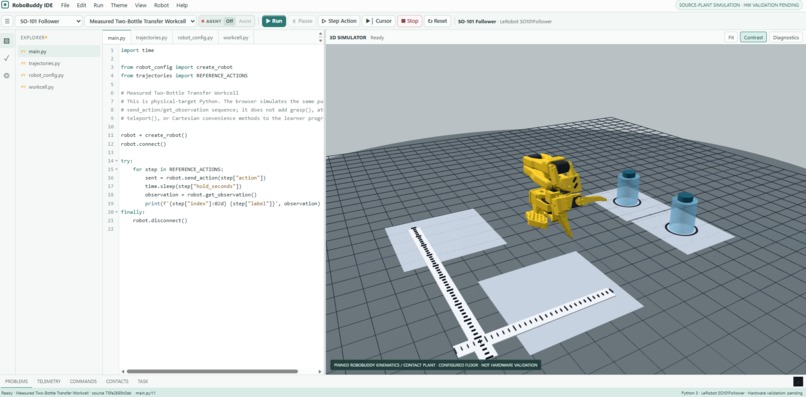This screenshot has width=806, height=397.
Task: Click the 'EXPLORER' panel heading
Action: [33, 38]
